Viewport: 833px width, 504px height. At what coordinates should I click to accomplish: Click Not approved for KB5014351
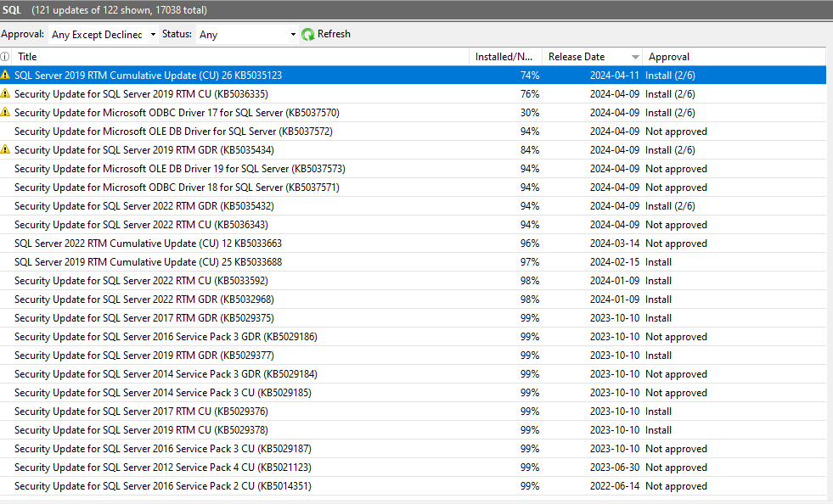click(676, 486)
